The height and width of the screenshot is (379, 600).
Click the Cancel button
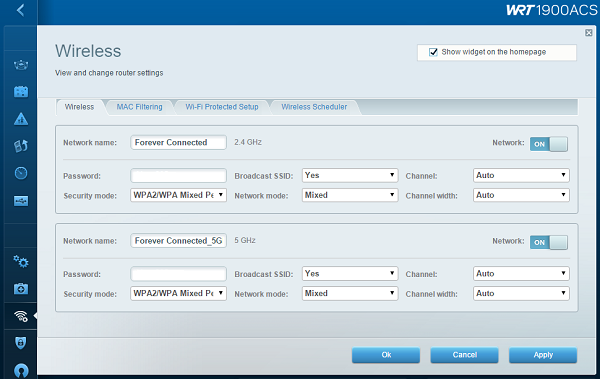click(x=464, y=355)
